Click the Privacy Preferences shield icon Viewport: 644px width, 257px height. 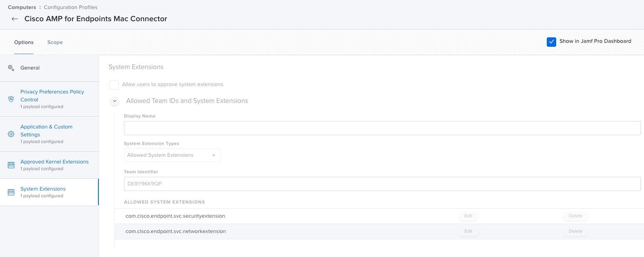(11, 99)
